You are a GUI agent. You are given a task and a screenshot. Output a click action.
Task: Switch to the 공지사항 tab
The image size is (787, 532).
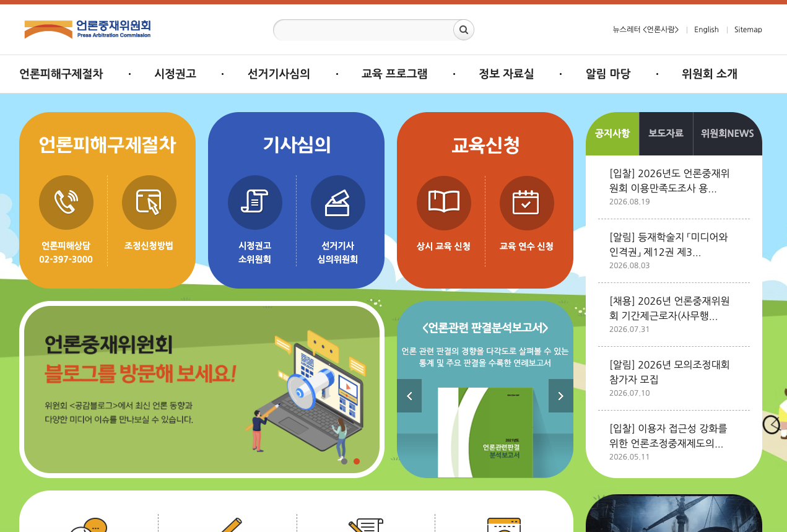click(x=612, y=134)
